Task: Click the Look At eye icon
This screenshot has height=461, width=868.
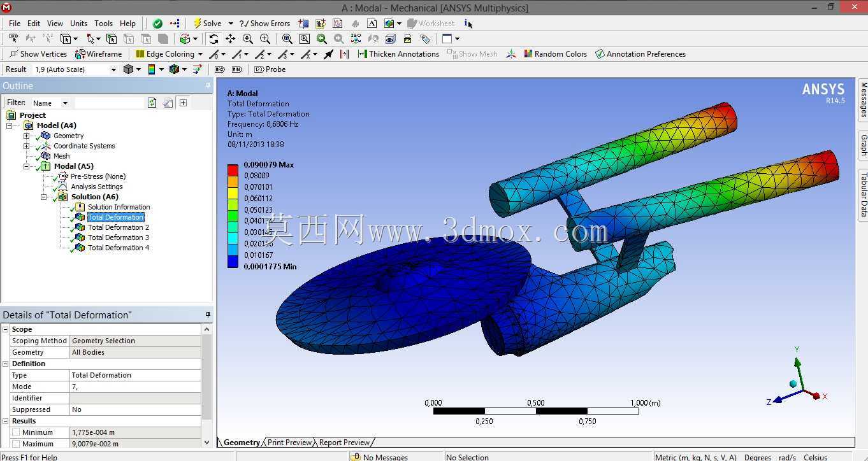Action: click(391, 39)
